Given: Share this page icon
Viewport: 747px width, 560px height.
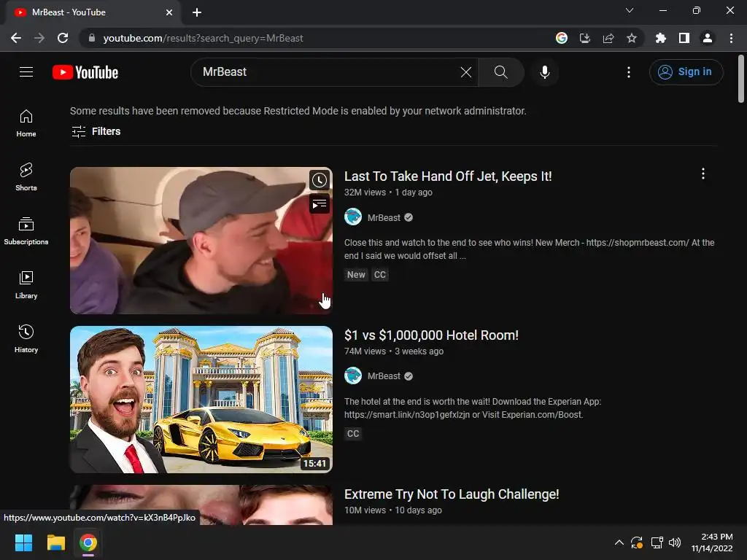Looking at the screenshot, I should [608, 38].
